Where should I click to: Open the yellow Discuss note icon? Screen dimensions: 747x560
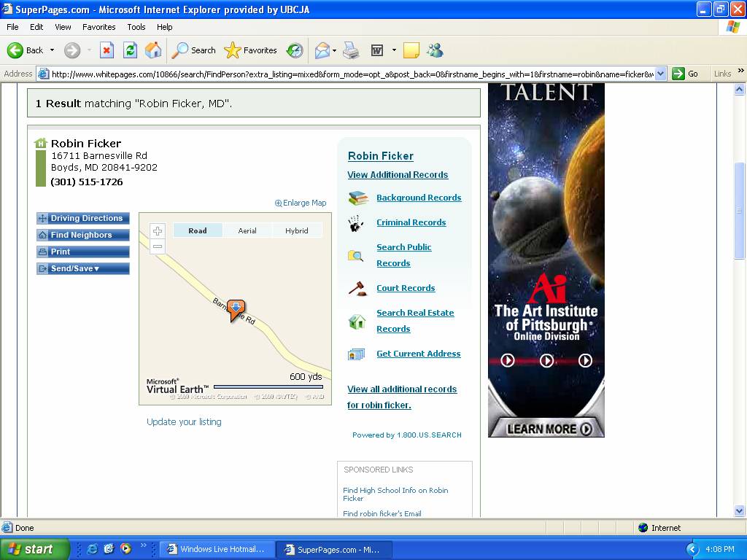pos(411,50)
